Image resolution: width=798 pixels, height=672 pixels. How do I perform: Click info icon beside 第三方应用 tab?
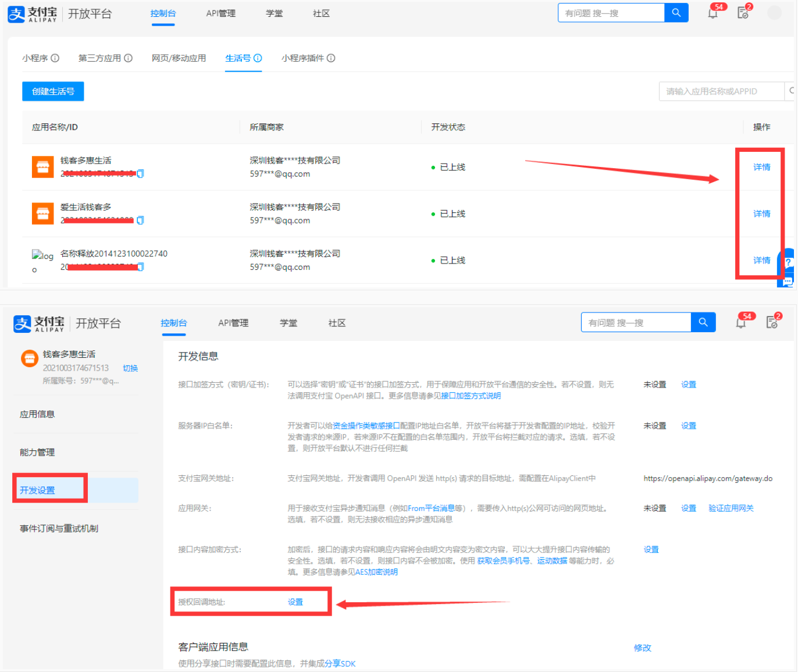point(128,58)
